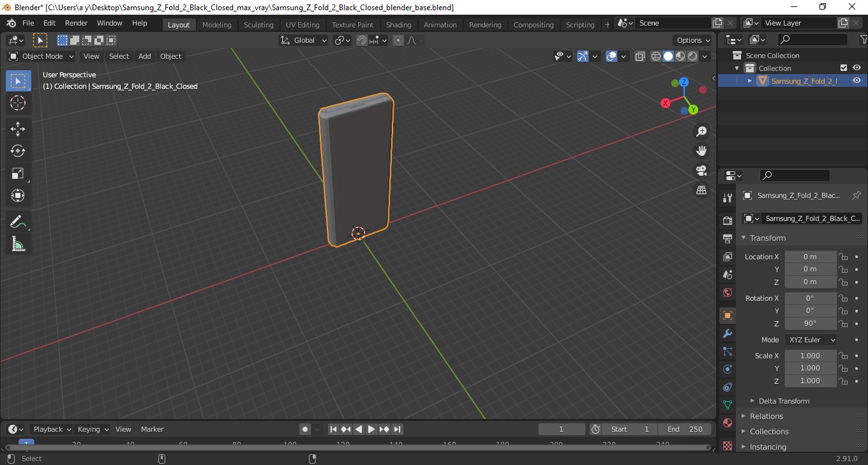Click the End frame 250 field

[x=685, y=429]
